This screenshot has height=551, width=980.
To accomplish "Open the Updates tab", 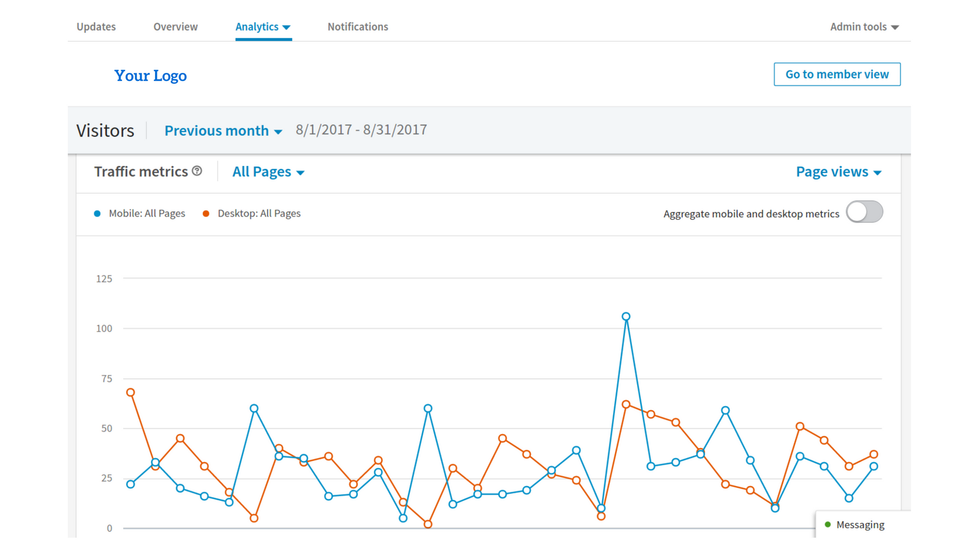I will pos(96,26).
